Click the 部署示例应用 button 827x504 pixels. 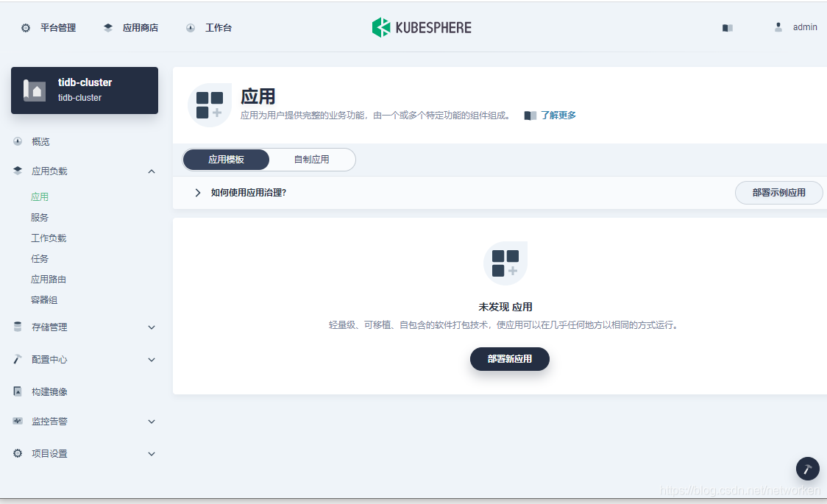pos(778,192)
